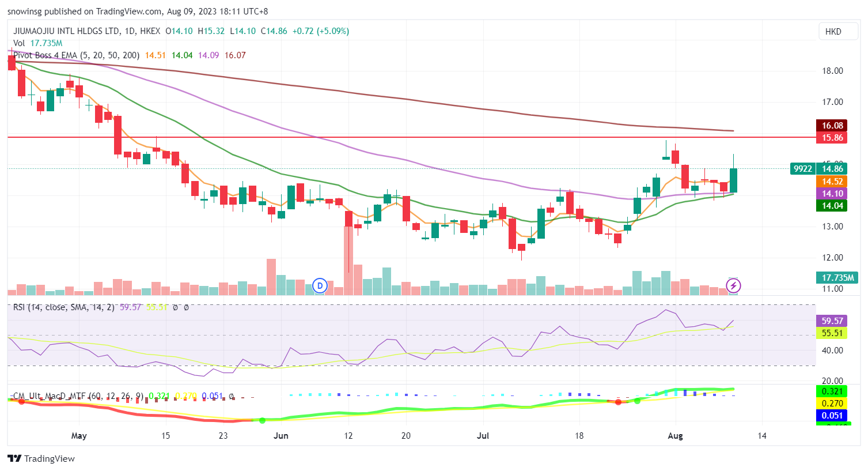Click orange EMA value 14.51 in legend

155,55
